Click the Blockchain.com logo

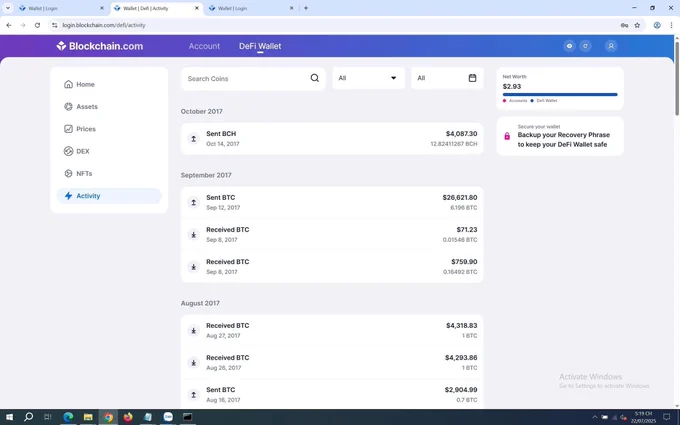click(x=99, y=46)
